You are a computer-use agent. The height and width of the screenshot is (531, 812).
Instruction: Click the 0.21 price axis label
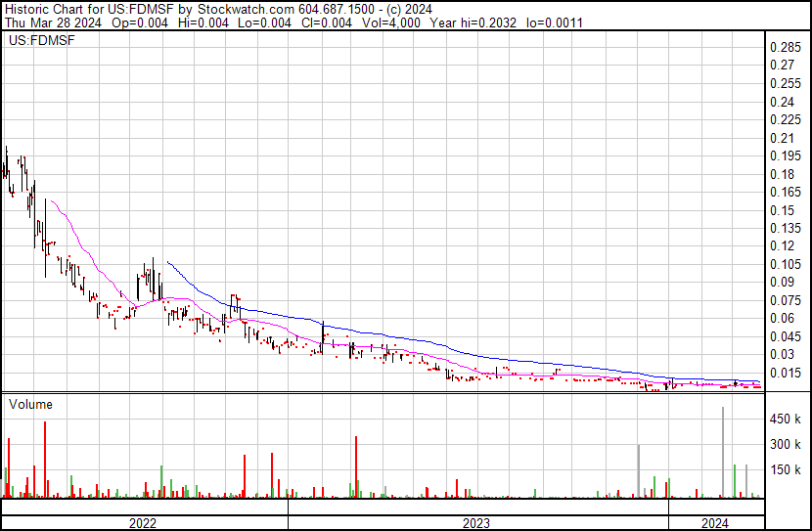pos(783,138)
